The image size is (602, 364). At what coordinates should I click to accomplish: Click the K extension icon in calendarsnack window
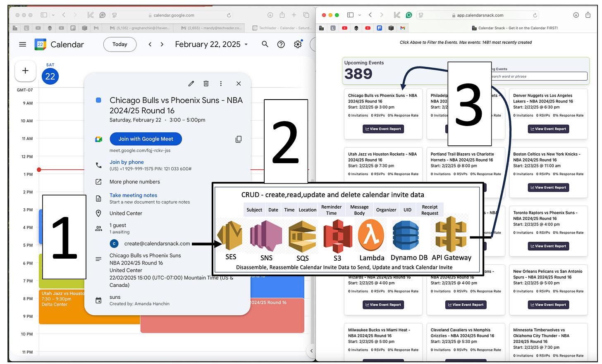[397, 15]
